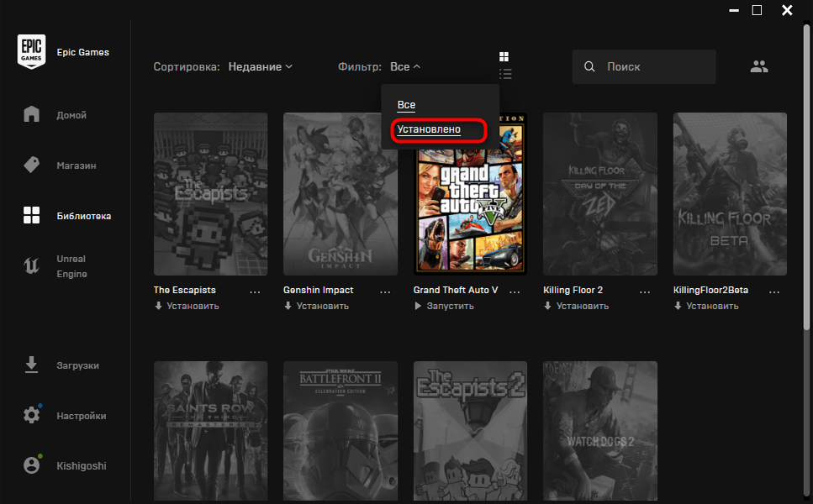The height and width of the screenshot is (504, 813).
Task: Open options dots for KillingFloor2Beta
Action: click(x=774, y=291)
